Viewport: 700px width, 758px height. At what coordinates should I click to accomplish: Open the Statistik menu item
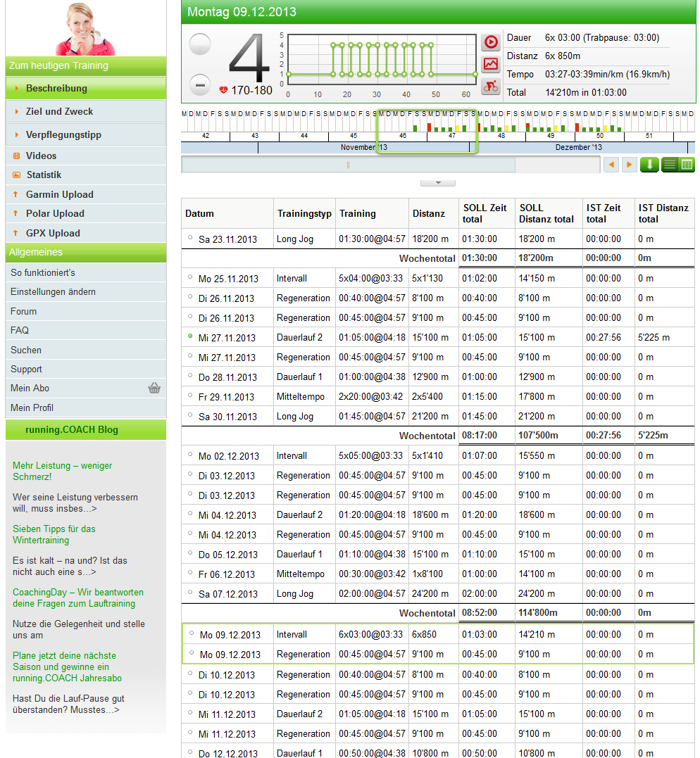(44, 175)
